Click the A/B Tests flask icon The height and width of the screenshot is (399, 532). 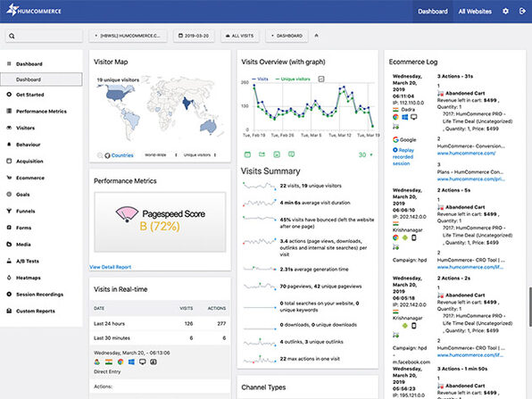point(9,261)
